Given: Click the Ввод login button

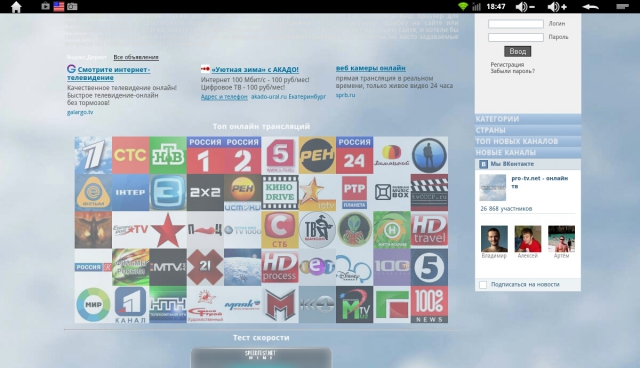Looking at the screenshot, I should [x=518, y=51].
